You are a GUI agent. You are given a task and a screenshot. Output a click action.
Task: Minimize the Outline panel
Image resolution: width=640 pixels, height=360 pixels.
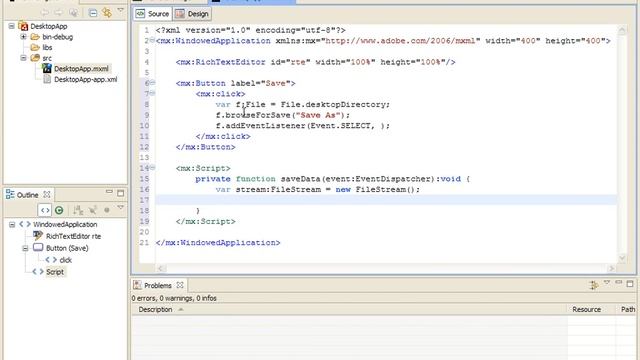pyautogui.click(x=109, y=192)
